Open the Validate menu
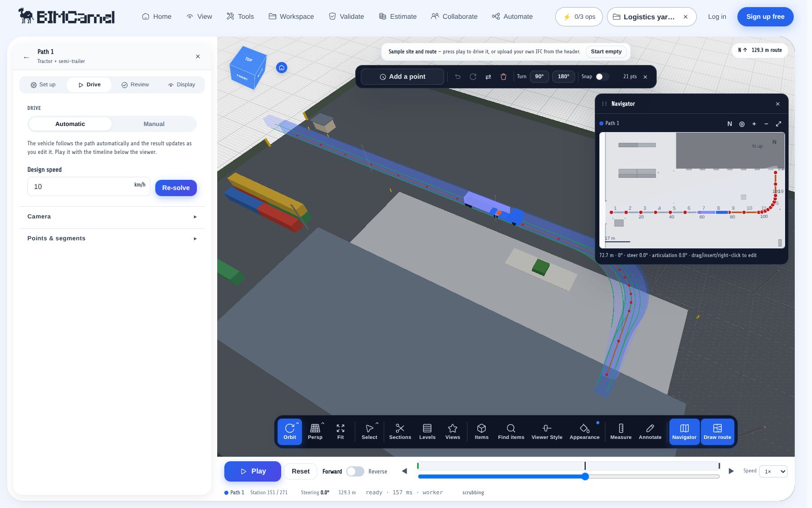Viewport: 812px width, 508px height. tap(346, 17)
